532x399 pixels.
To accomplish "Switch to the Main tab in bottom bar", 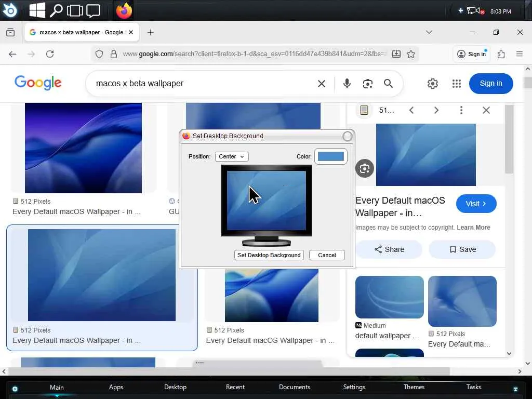I will pos(57,387).
